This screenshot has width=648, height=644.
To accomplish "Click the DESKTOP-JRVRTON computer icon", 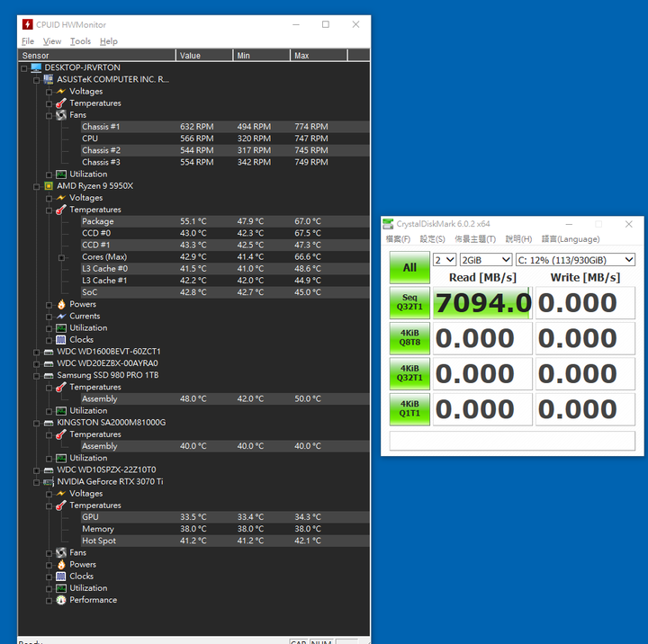I will click(x=36, y=67).
